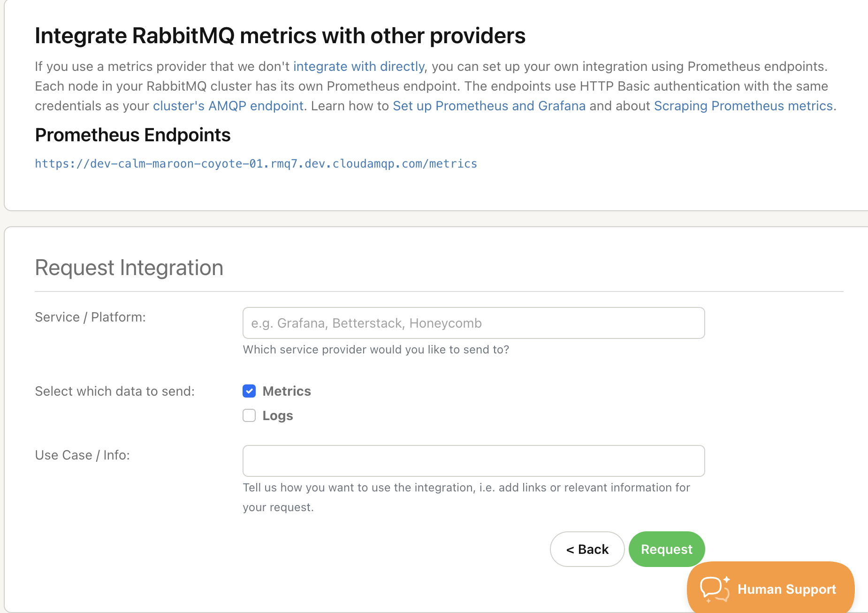Click the Logs label text

pyautogui.click(x=277, y=415)
